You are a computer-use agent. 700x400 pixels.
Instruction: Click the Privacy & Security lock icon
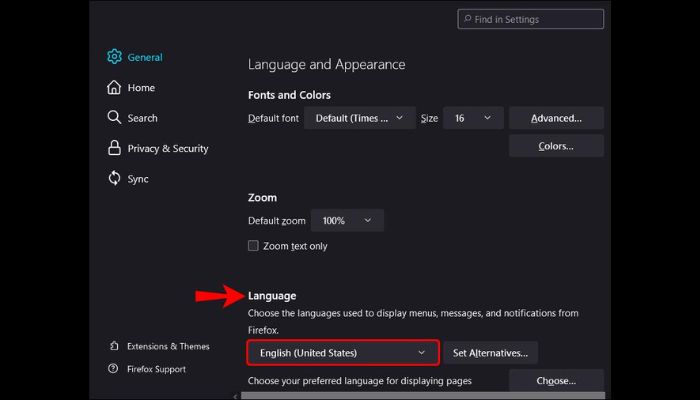(x=114, y=148)
